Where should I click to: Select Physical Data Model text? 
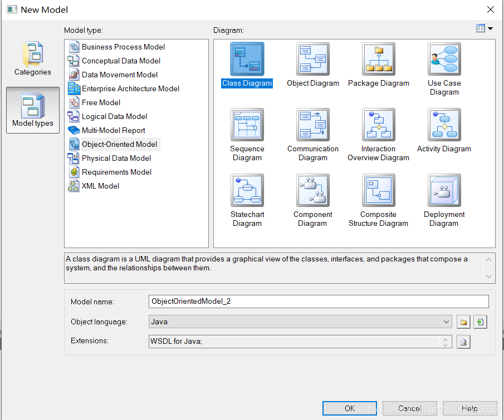(116, 158)
